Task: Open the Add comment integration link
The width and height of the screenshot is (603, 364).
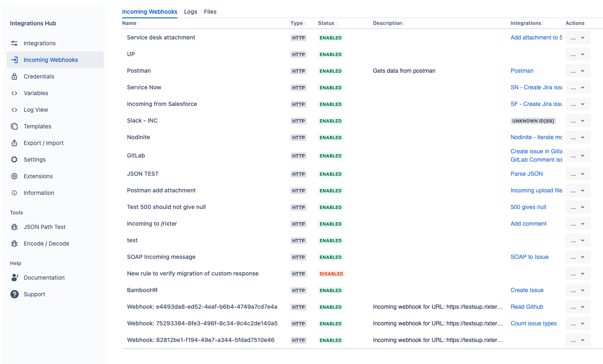Action: [x=529, y=224]
